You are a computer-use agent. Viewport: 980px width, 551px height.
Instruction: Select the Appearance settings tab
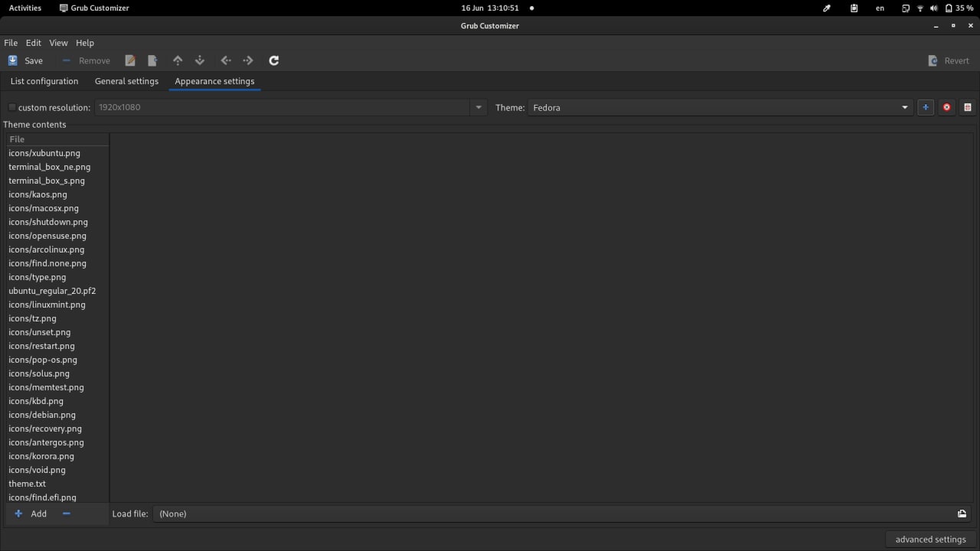pyautogui.click(x=214, y=81)
